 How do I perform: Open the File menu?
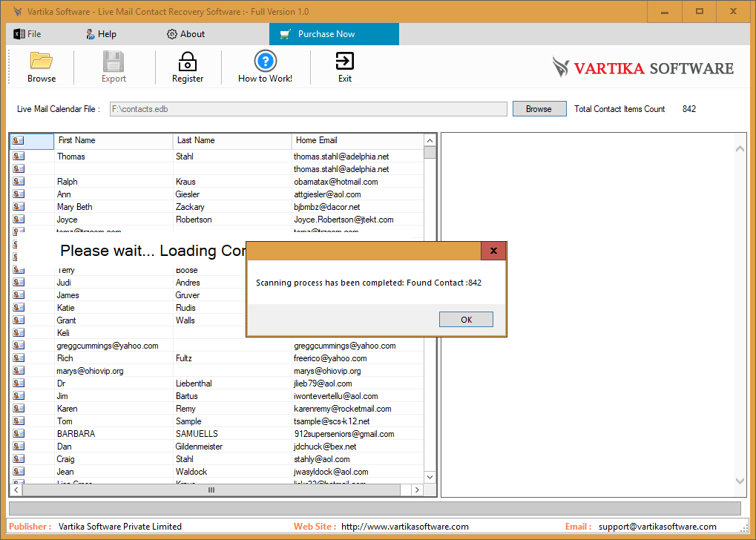coord(27,34)
